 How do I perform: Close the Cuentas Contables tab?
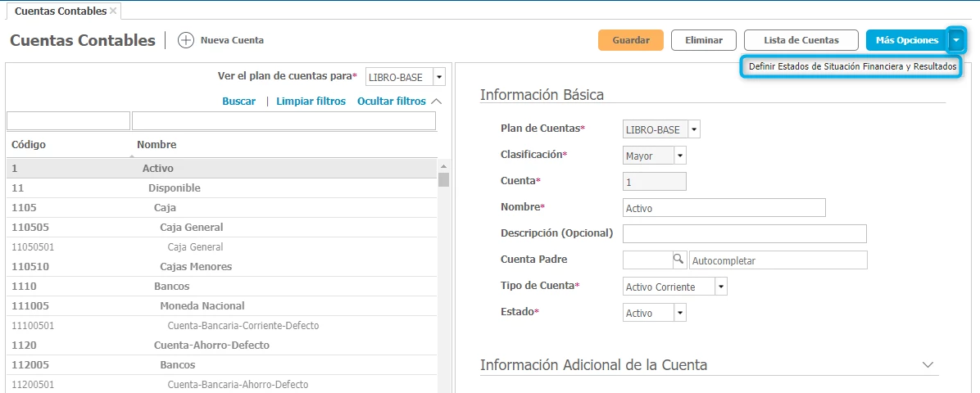113,11
